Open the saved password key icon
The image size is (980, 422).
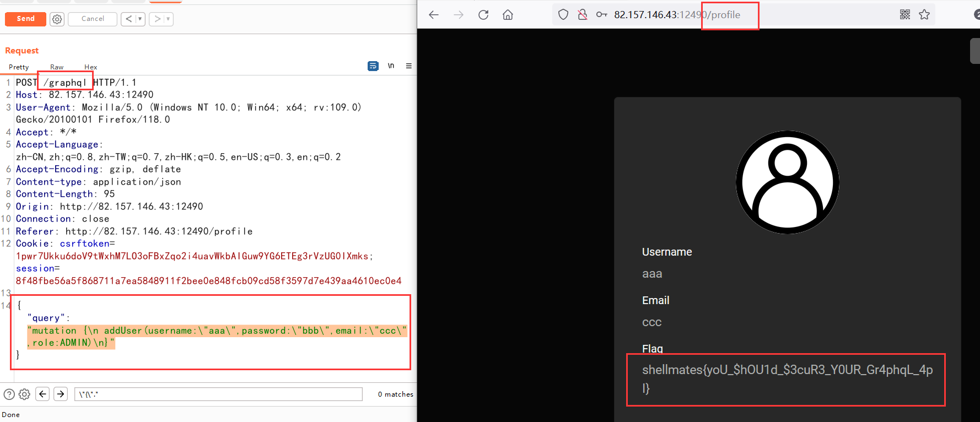(601, 15)
